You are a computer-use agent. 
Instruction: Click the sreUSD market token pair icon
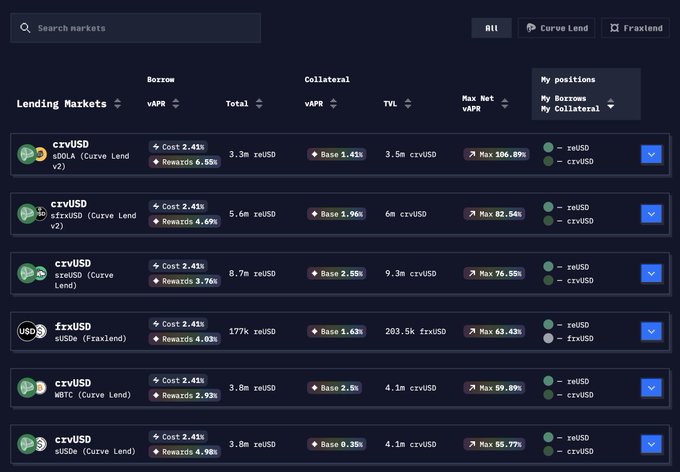tap(32, 273)
